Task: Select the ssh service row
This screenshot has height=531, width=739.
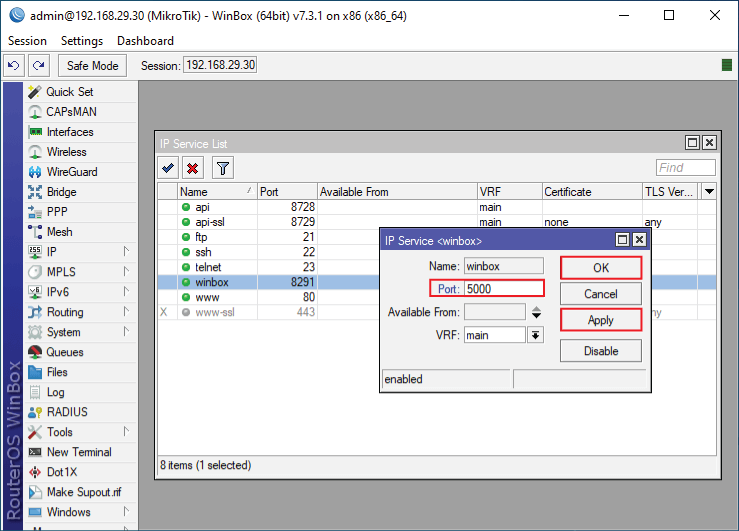Action: [x=269, y=252]
